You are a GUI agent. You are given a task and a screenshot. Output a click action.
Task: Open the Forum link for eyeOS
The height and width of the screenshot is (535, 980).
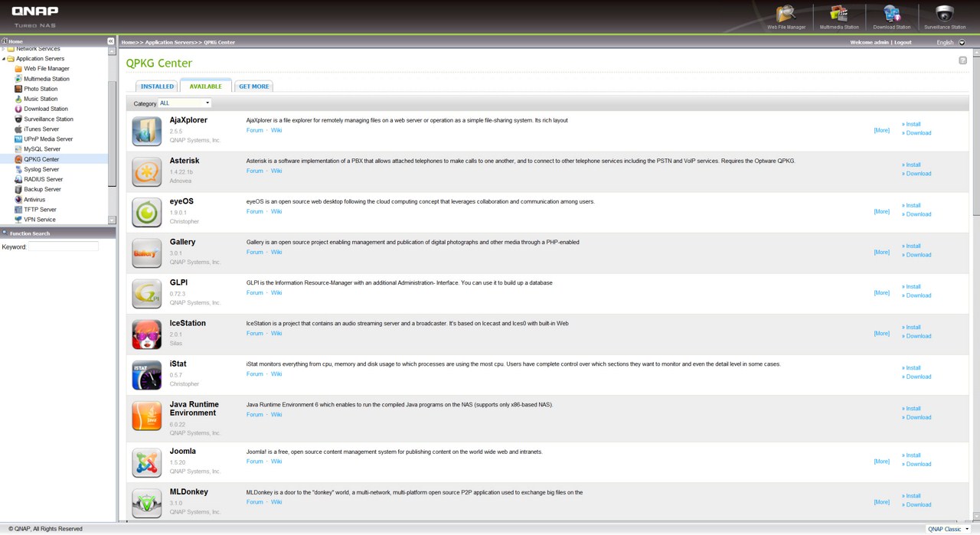255,212
